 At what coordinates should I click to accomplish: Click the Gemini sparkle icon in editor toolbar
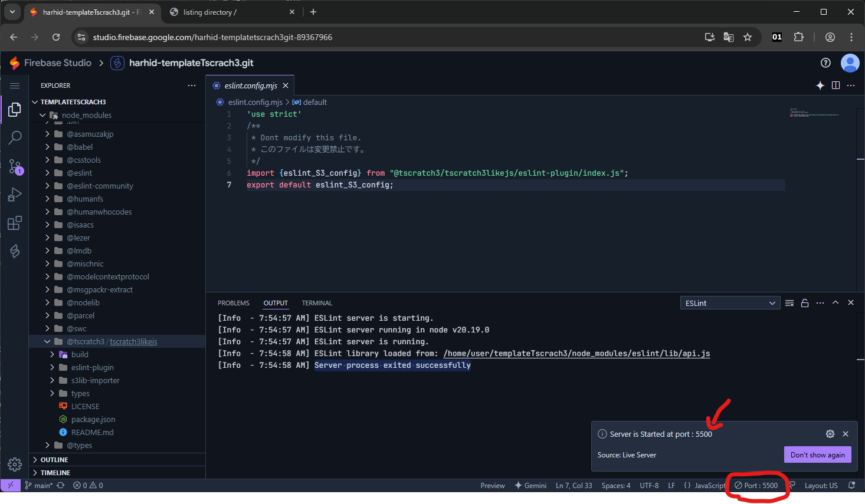click(820, 85)
